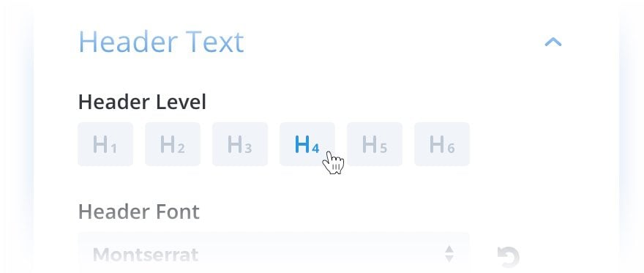Image resolution: width=644 pixels, height=273 pixels.
Task: Click the Header Font label
Action: tap(139, 212)
